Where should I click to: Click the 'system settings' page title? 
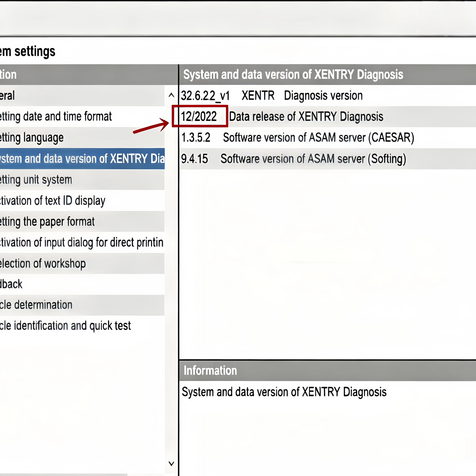click(x=28, y=52)
